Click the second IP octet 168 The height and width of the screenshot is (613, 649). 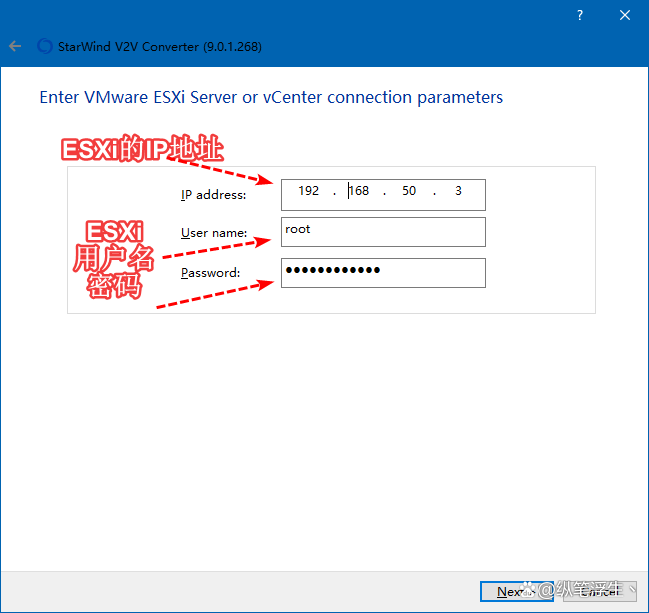coord(359,191)
